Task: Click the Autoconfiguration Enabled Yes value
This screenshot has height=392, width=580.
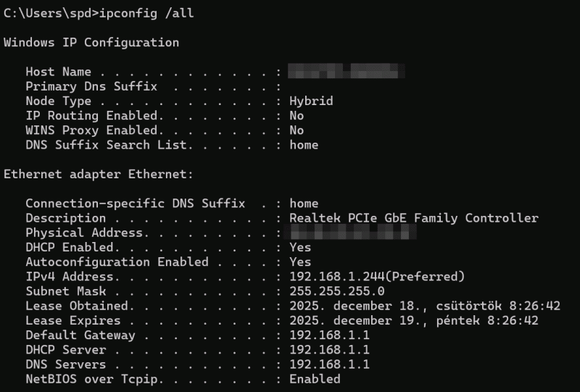Action: [x=300, y=262]
